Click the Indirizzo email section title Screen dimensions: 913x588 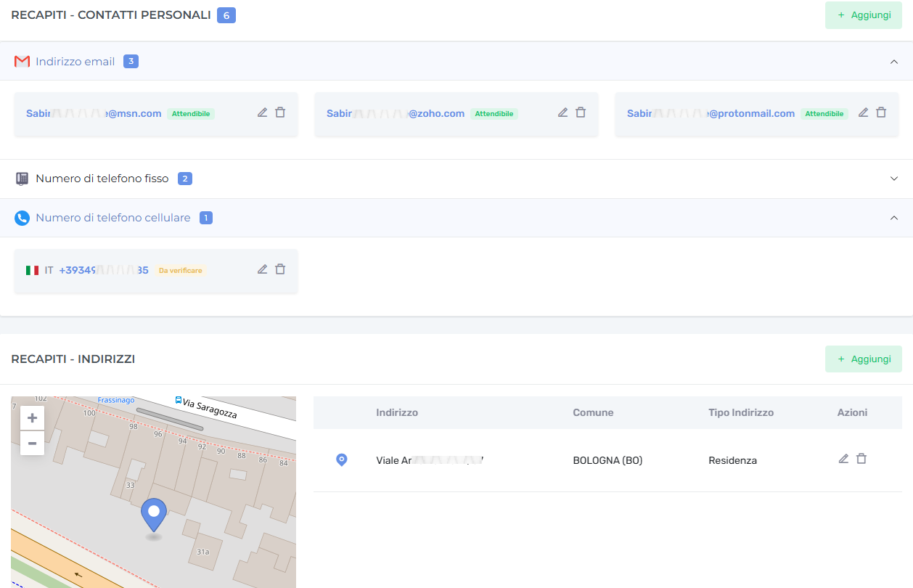point(75,62)
